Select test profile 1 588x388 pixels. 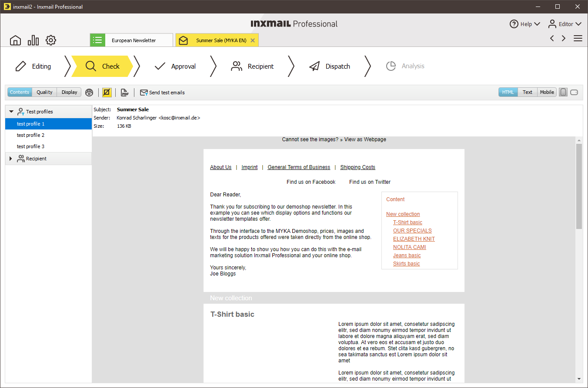48,124
